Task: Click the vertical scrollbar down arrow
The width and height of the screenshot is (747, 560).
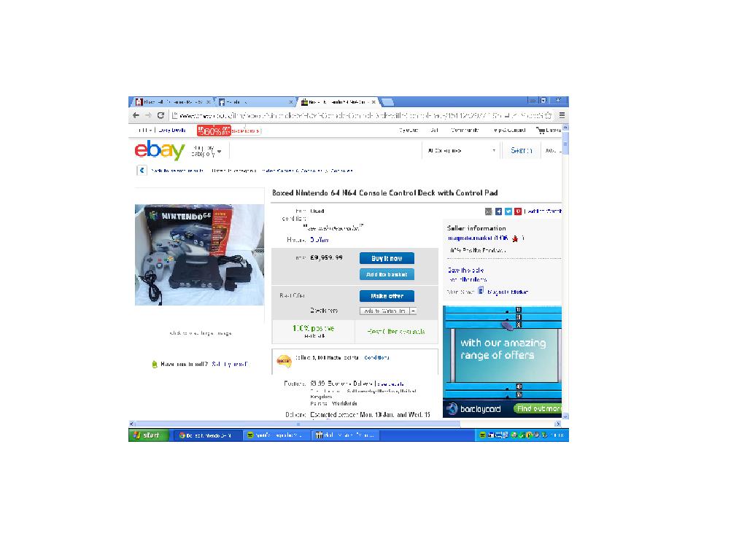Action: coord(565,416)
